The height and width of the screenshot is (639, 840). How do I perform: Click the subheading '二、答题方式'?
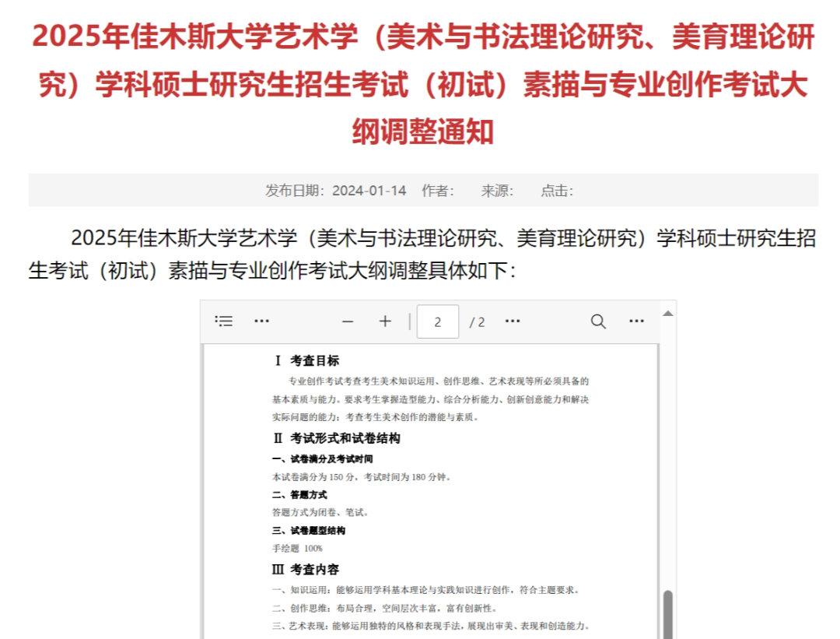coord(299,495)
